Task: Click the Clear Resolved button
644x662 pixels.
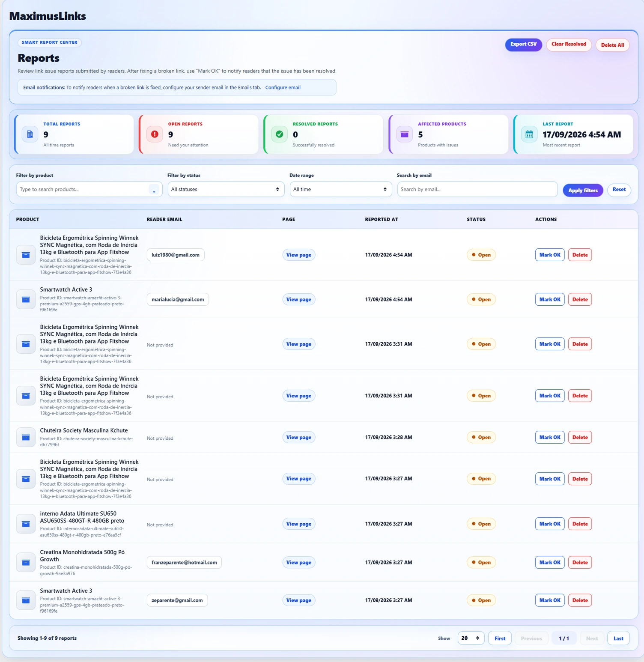Action: click(569, 45)
